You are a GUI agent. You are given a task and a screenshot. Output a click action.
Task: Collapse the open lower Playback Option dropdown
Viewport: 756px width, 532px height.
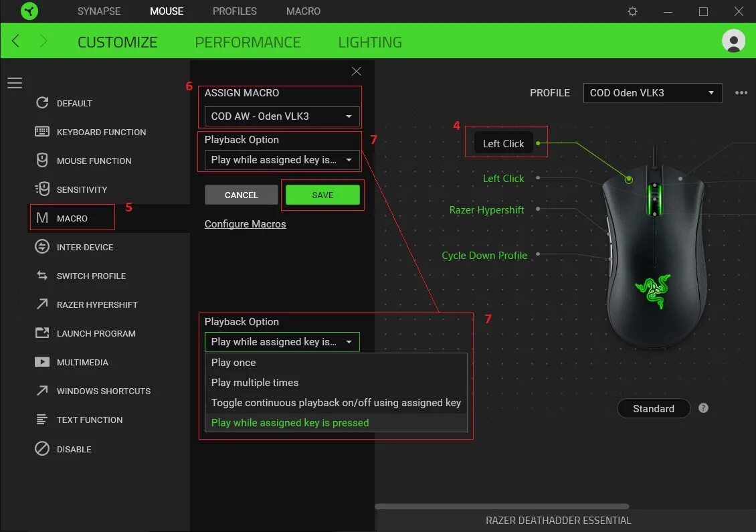[x=282, y=341]
